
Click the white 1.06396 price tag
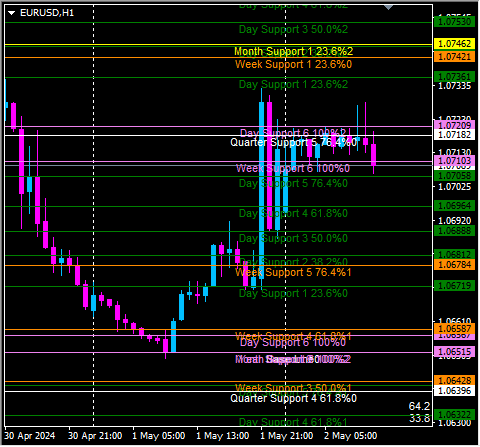point(454,390)
